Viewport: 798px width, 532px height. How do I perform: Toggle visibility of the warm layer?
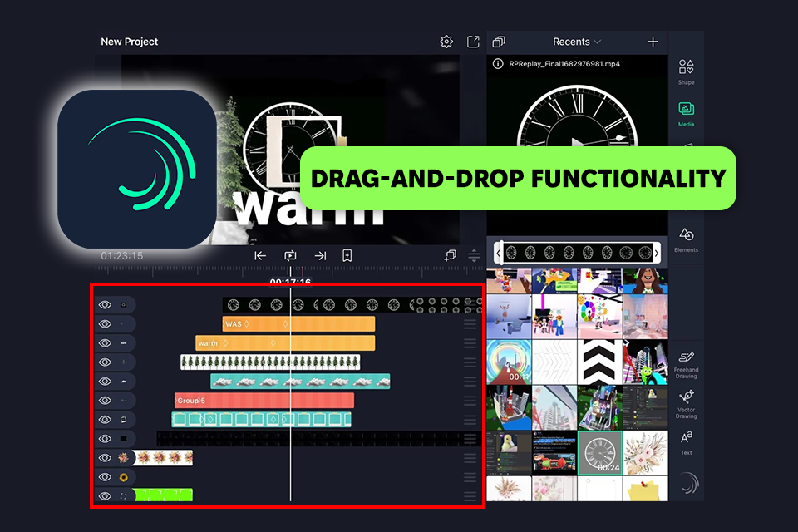coord(105,343)
